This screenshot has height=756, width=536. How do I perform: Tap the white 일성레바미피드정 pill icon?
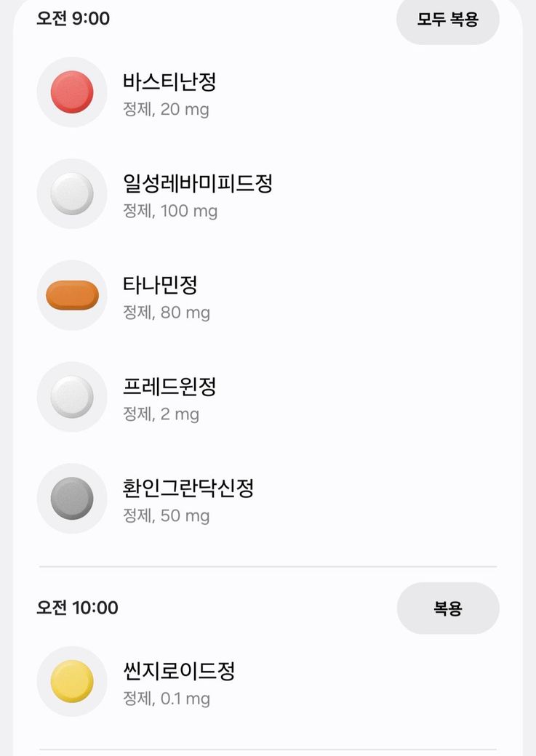(x=72, y=194)
